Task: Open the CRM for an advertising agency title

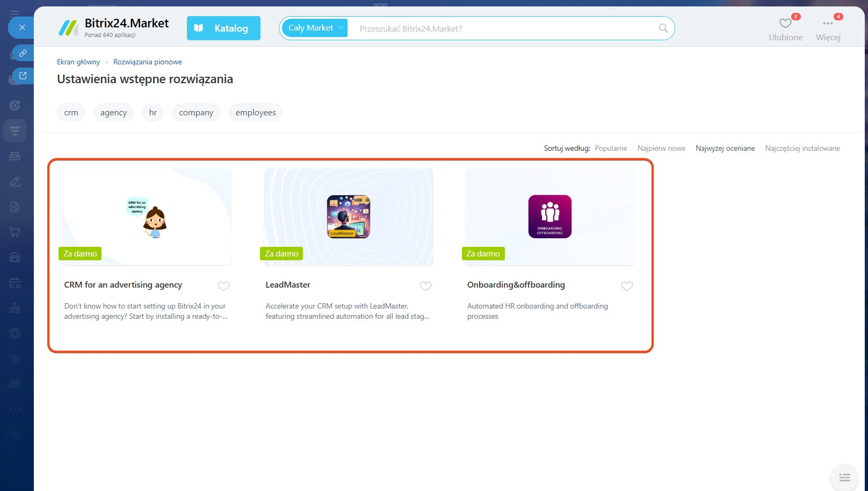Action: [x=123, y=285]
